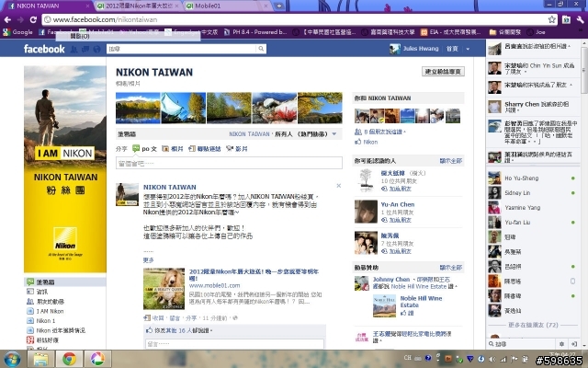
Task: Open chat with Ho Yu-Sheng
Action: (x=532, y=178)
